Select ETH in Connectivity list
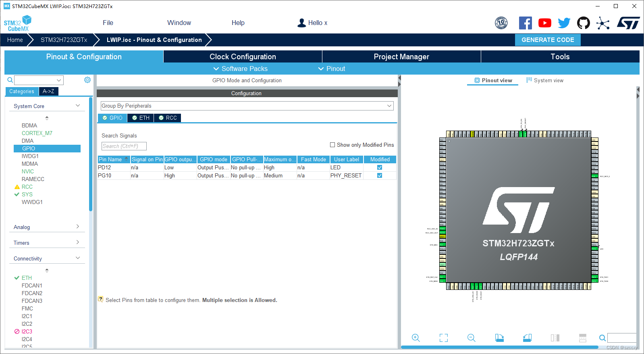The image size is (644, 354). 27,278
